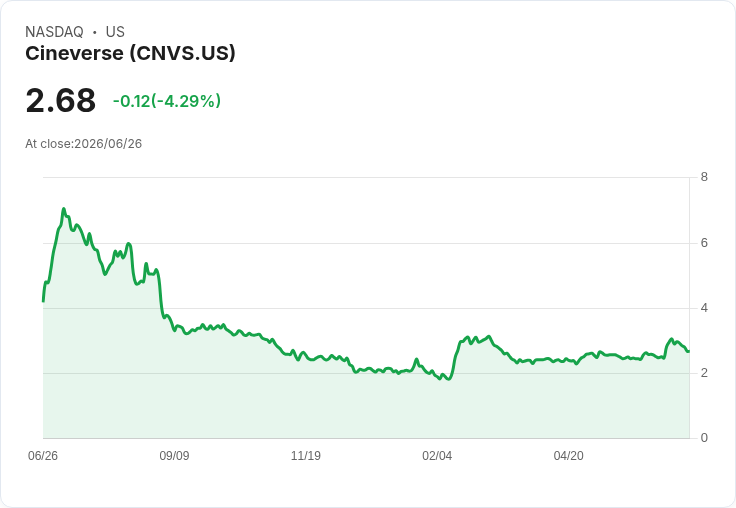The image size is (736, 508).
Task: Click the 0 value on price axis
Action: pyautogui.click(x=704, y=438)
